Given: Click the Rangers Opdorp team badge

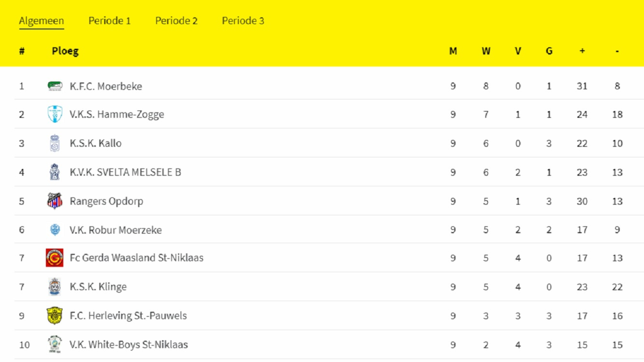Looking at the screenshot, I should click(x=55, y=201).
